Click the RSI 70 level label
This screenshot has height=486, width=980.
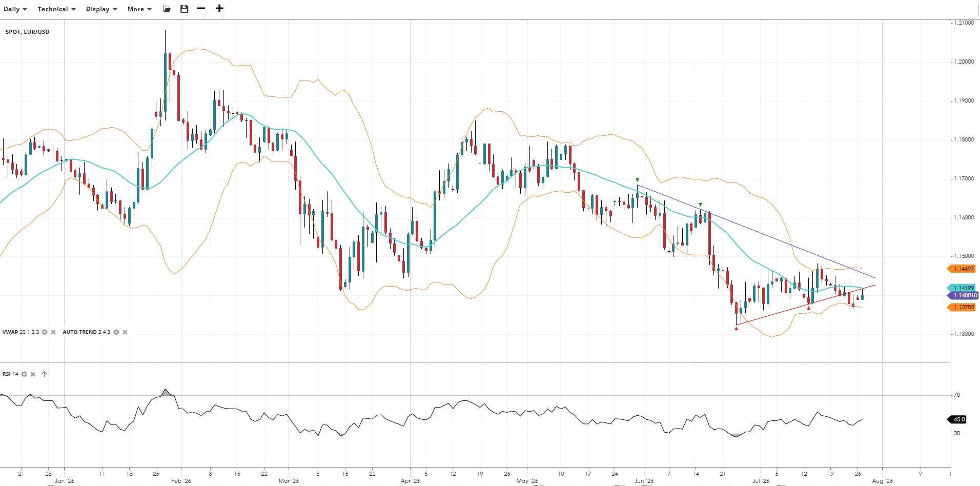[957, 395]
